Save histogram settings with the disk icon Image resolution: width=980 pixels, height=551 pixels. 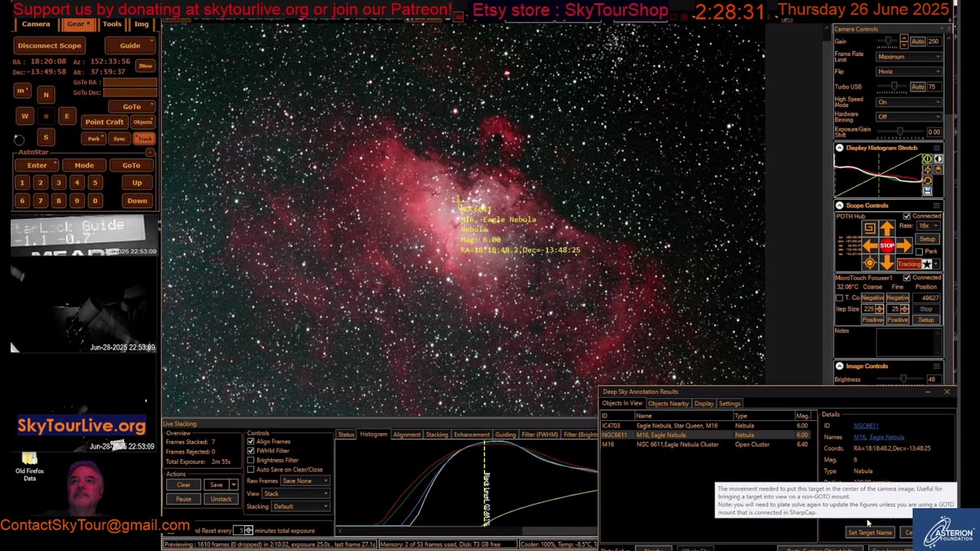coord(927,191)
